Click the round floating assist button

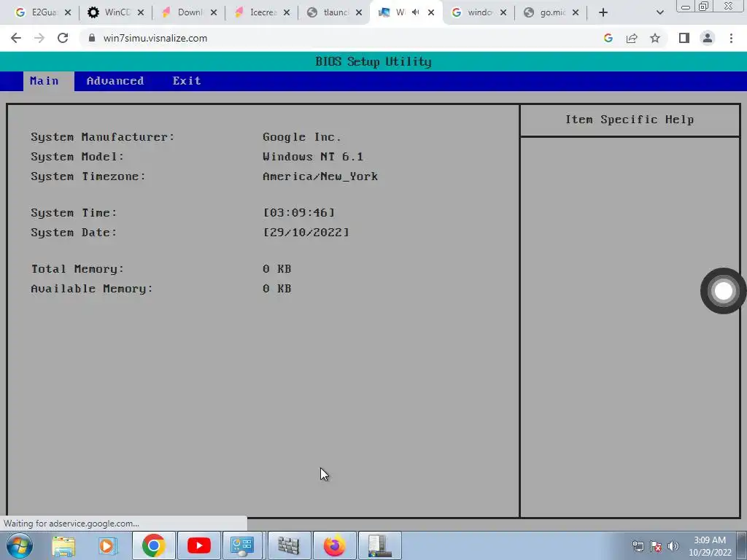click(723, 291)
